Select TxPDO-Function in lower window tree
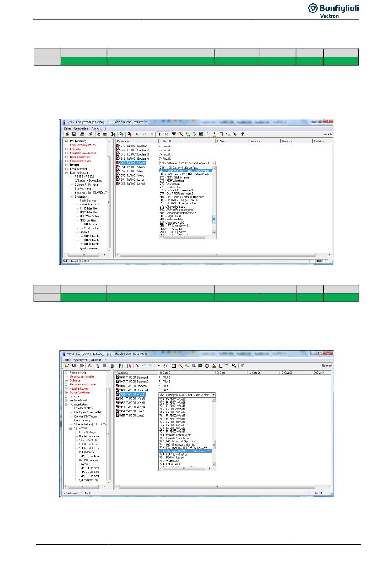392x569 pixels. click(89, 456)
